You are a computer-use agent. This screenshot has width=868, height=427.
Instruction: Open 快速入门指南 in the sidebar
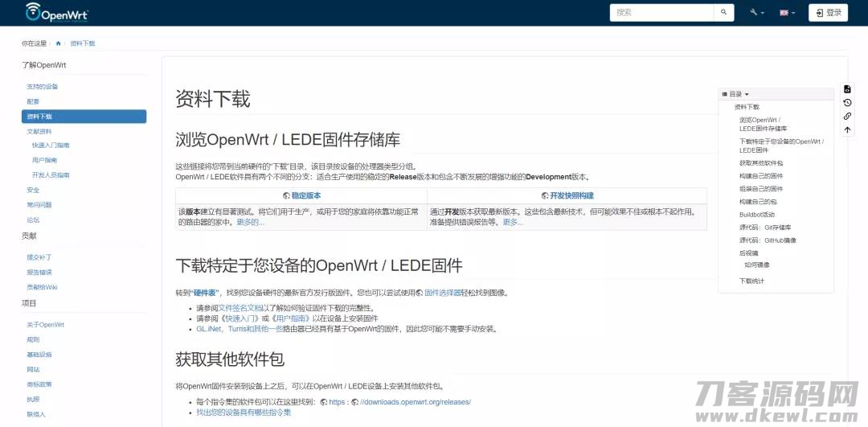[51, 145]
